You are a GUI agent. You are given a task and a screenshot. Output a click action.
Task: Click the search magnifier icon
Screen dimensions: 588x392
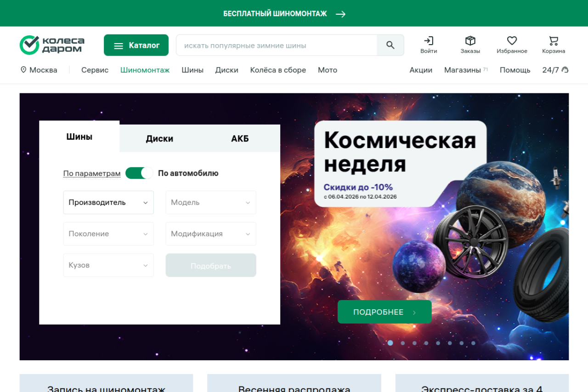click(x=390, y=45)
